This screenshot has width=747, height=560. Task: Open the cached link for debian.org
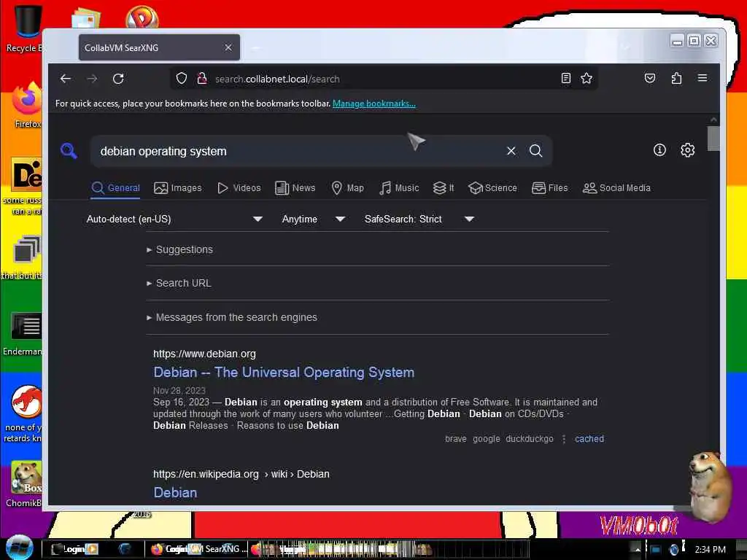pos(589,438)
